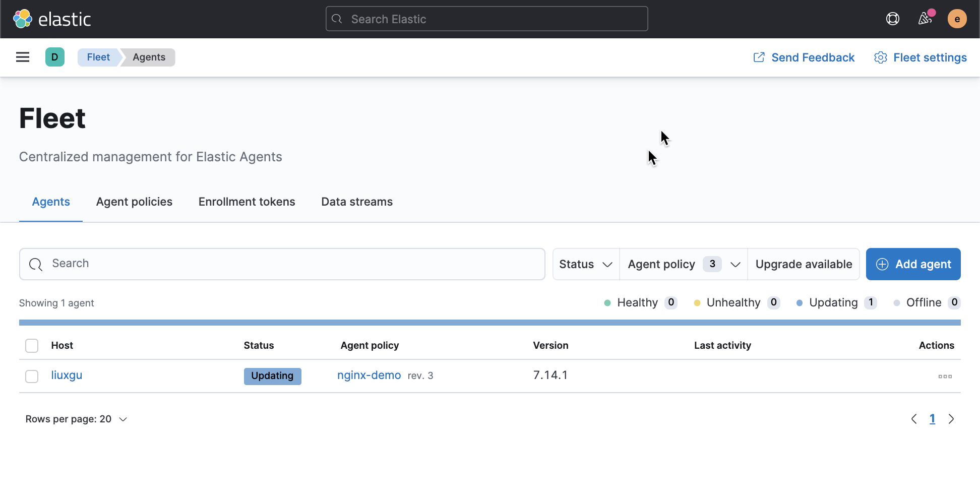The image size is (980, 501).
Task: Open the nginx-demo agent policy link
Action: click(x=369, y=375)
